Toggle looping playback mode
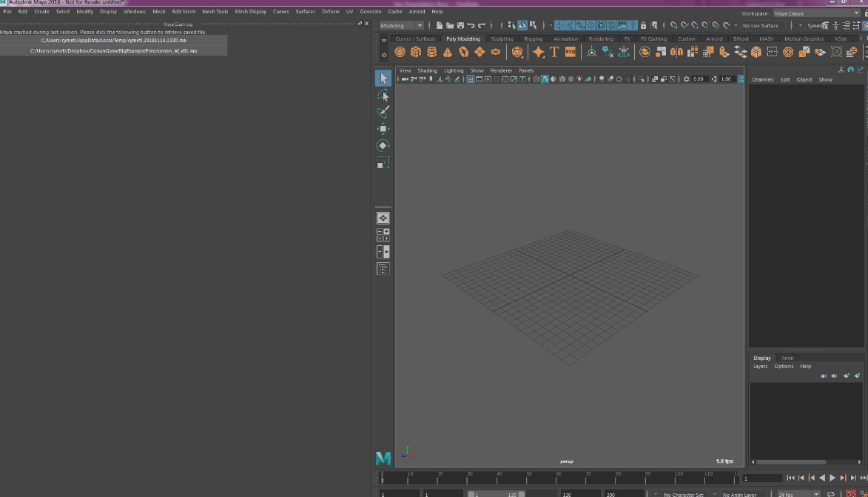868x497 pixels. click(831, 494)
